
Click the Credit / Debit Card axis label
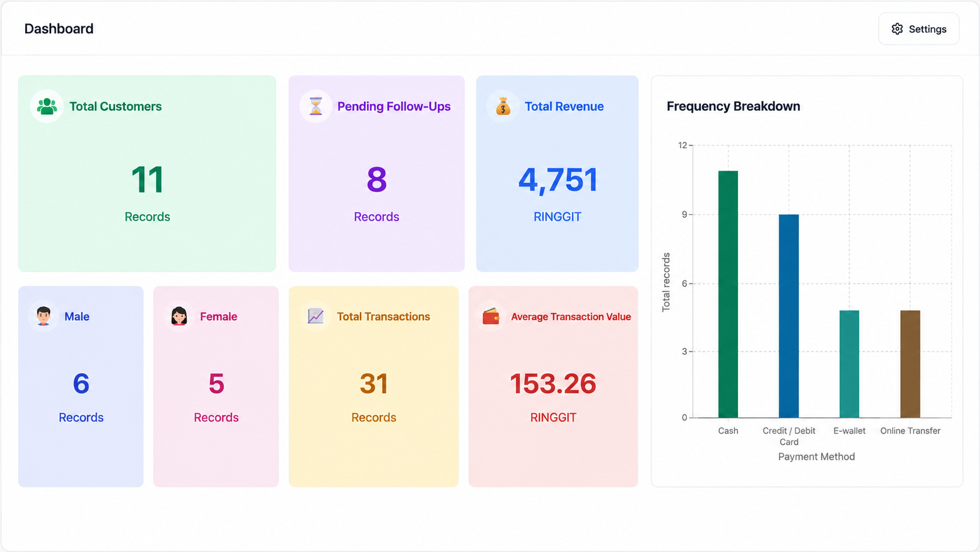789,436
